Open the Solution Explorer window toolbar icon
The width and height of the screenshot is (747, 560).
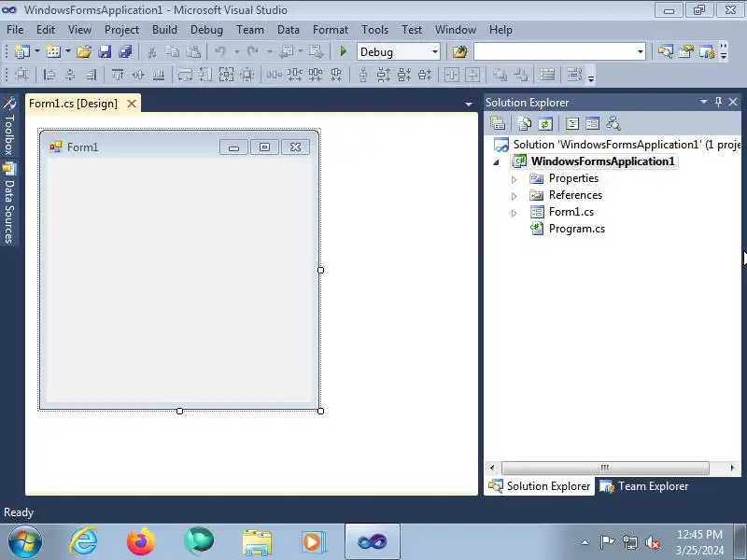666,51
